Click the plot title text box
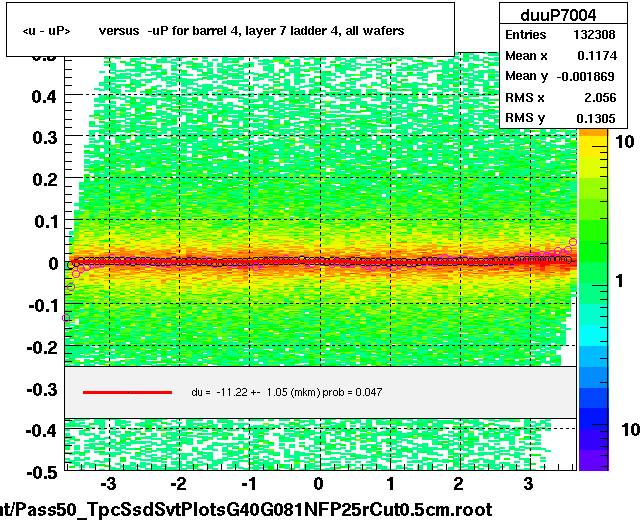640x523 pixels. (x=230, y=29)
